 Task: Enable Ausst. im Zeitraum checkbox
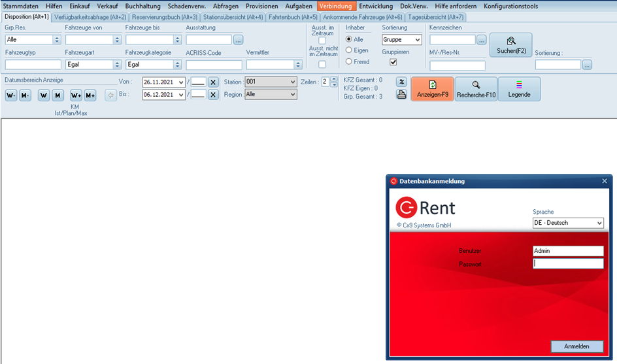(322, 41)
